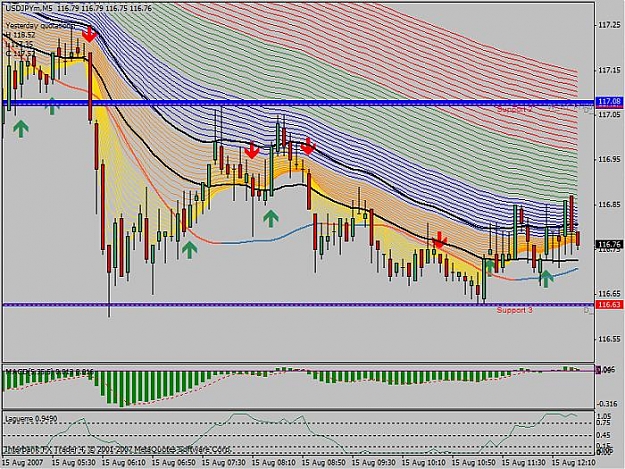
Task: Click the -0.316 MACD scale value
Action: click(609, 404)
